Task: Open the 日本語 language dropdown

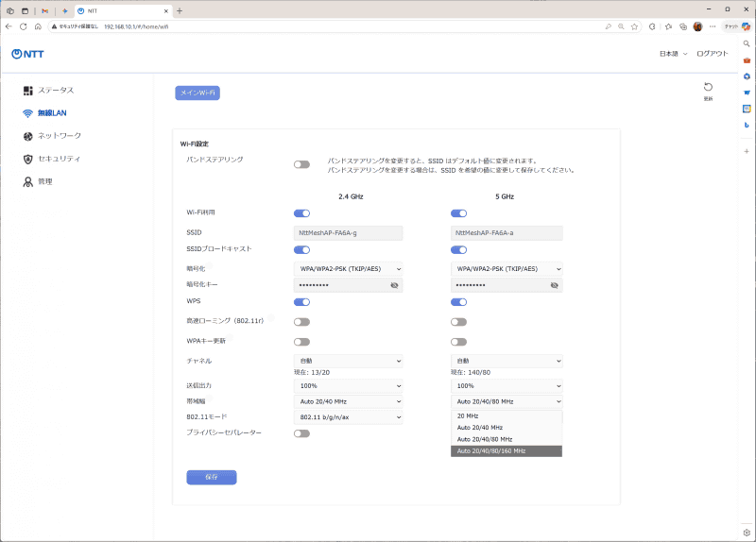Action: pyautogui.click(x=673, y=54)
